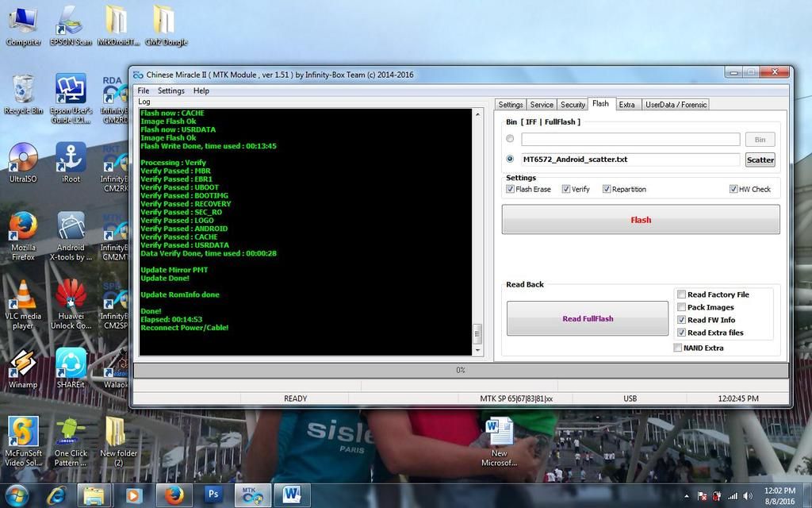Click the 0% progress bar
Viewport: 812px width, 508px height.
(x=460, y=370)
